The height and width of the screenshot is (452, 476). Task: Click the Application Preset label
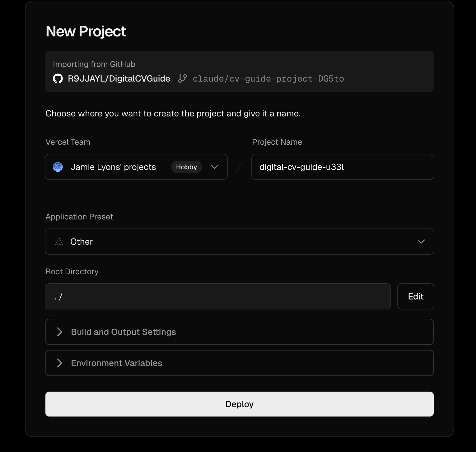[x=79, y=217]
